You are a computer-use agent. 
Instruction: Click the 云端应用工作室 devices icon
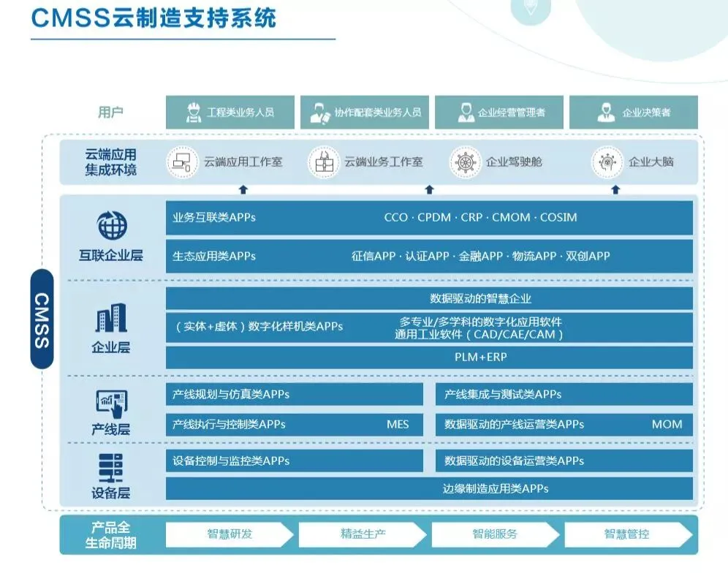pos(182,162)
